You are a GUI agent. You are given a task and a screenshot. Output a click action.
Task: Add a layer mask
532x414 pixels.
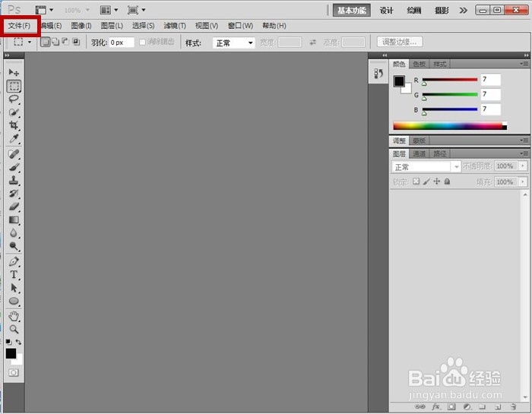pos(451,406)
